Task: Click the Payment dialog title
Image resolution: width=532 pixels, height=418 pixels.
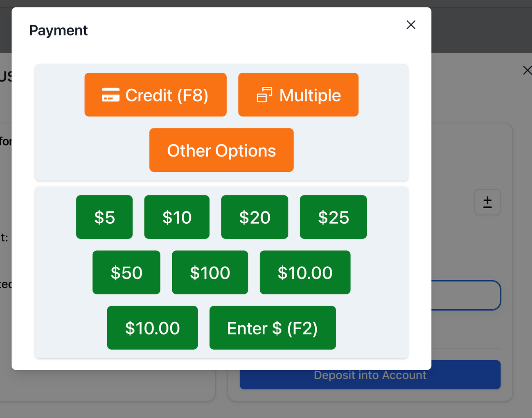Action: (x=59, y=30)
